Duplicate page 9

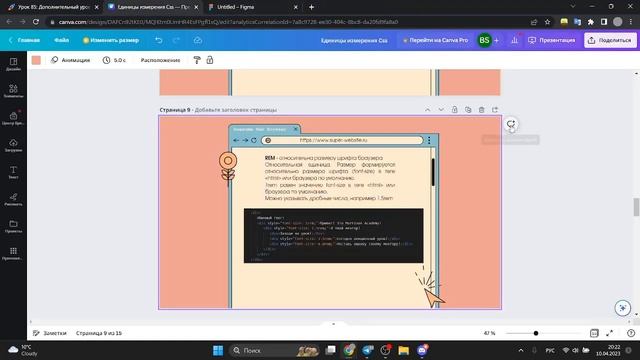click(468, 110)
